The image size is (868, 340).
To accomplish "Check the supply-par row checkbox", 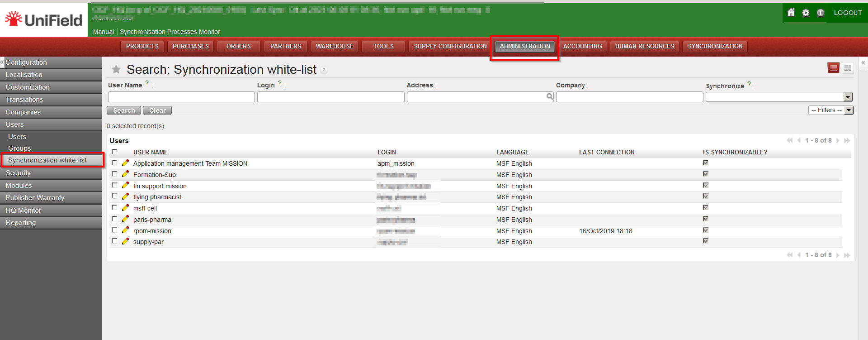I will tap(114, 241).
